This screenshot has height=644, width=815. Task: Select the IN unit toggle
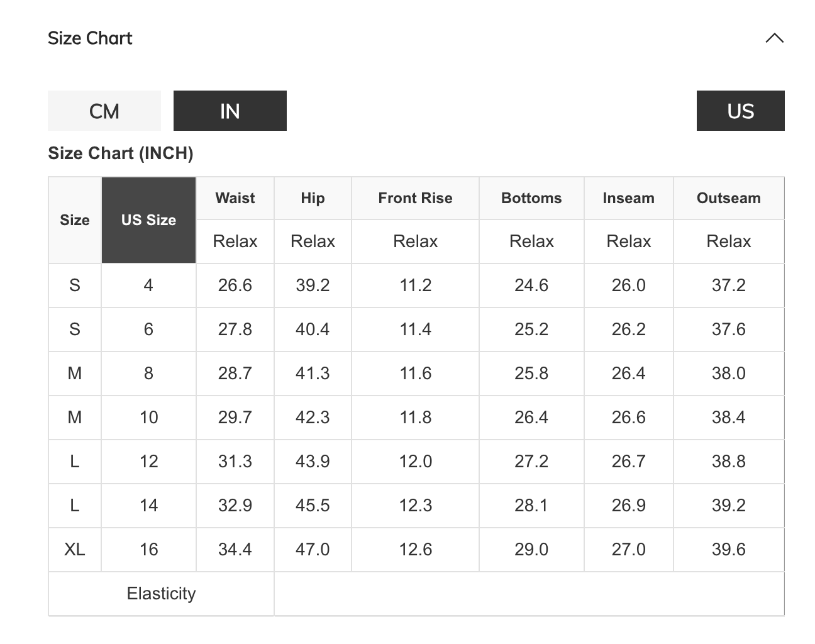tap(230, 111)
